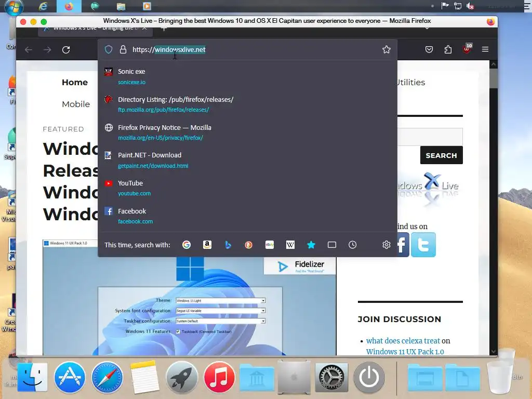
Task: Search in open Tabs icon
Action: click(332, 245)
